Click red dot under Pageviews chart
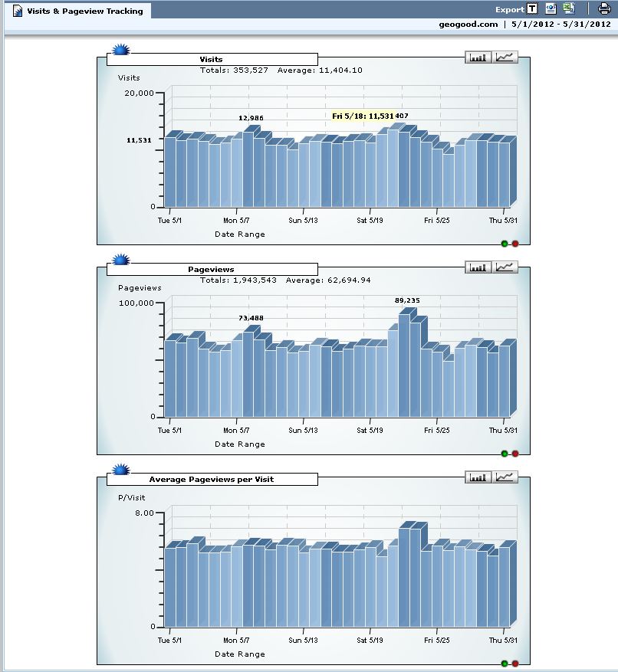 [515, 454]
